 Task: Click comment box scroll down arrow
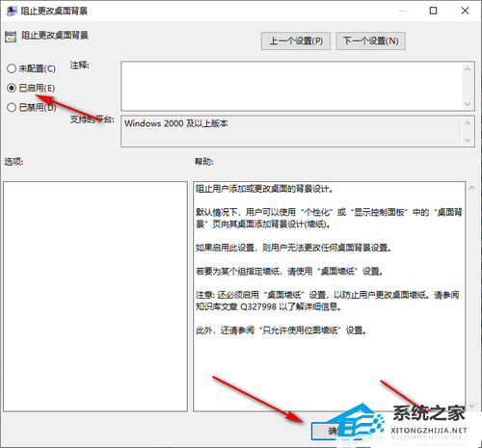468,104
